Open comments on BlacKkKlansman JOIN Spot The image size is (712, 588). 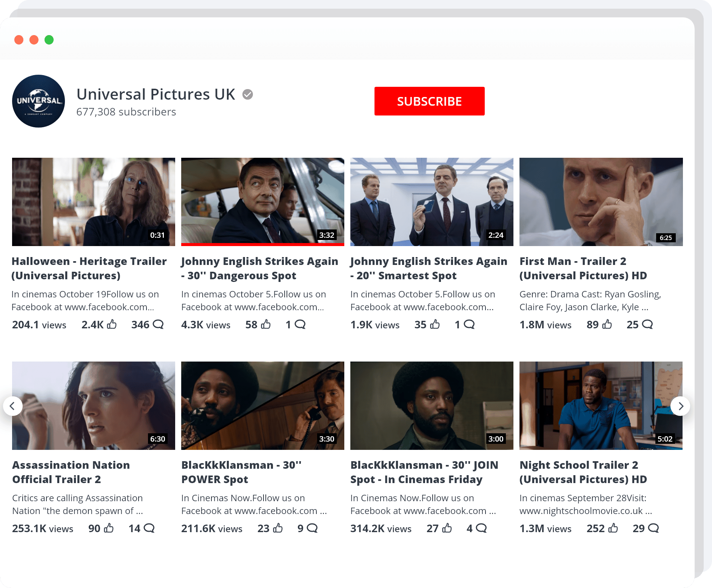click(481, 528)
